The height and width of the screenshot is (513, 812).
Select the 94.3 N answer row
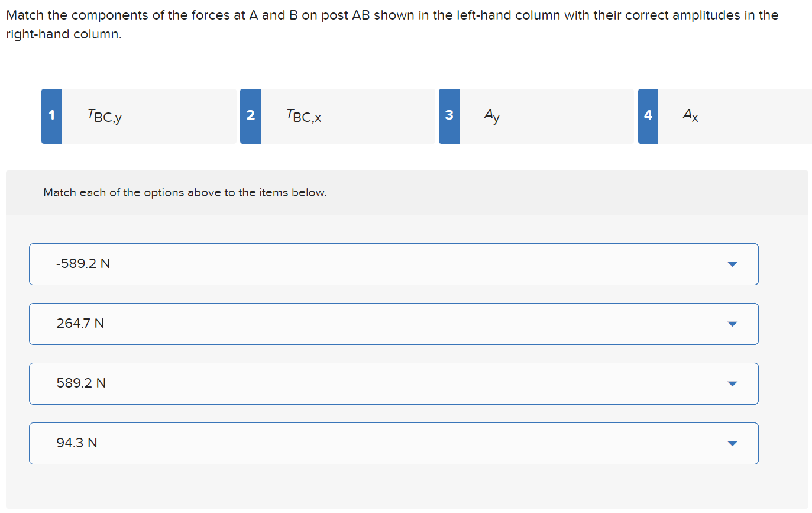point(367,443)
